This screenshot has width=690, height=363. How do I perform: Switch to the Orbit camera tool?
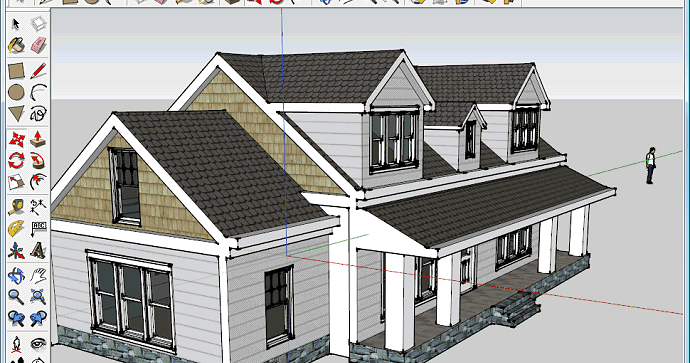(16, 276)
